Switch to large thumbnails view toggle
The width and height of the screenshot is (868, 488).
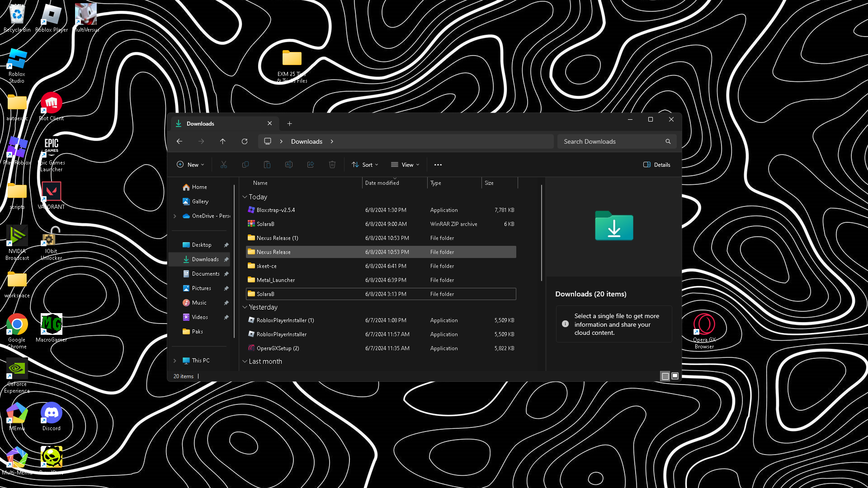point(675,376)
